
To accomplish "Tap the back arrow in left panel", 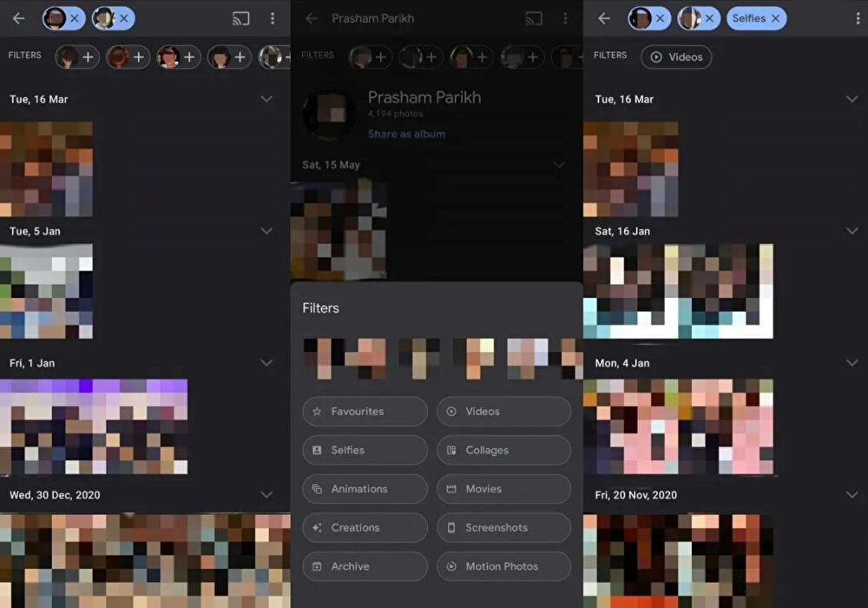I will click(x=18, y=18).
